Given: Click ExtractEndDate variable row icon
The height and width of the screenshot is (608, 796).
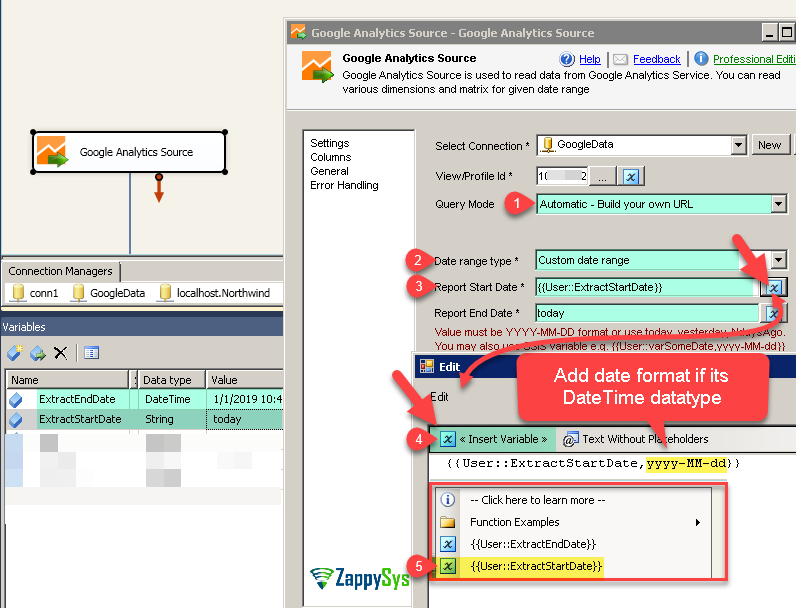Looking at the screenshot, I should (16, 399).
